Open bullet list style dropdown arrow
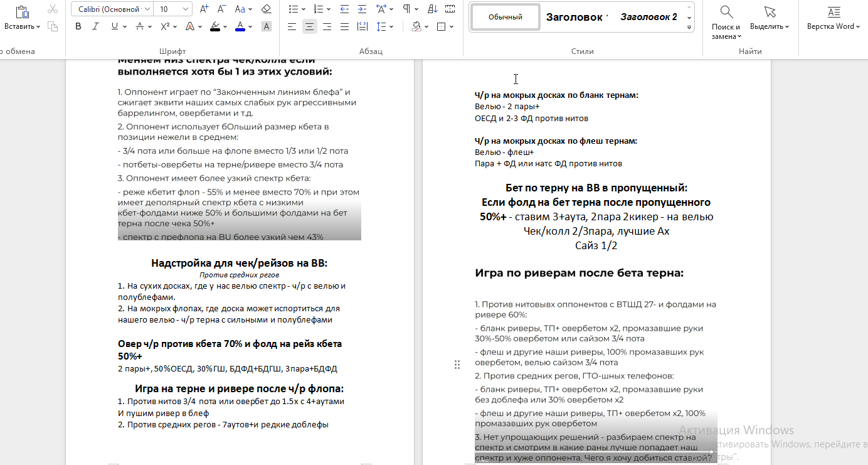Image resolution: width=868 pixels, height=465 pixels. point(304,9)
